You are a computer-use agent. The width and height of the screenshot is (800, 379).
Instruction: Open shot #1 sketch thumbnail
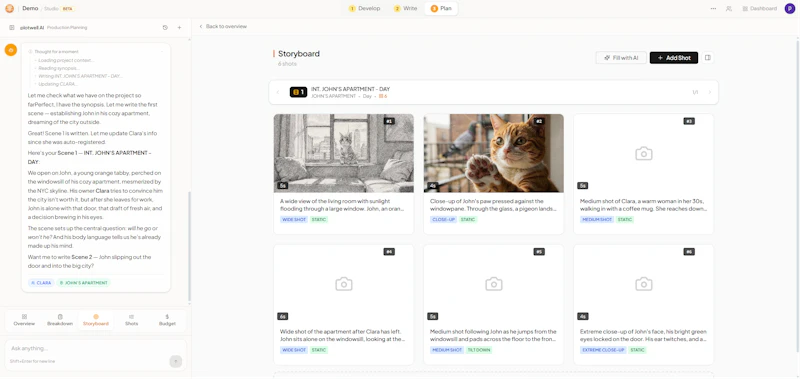[x=344, y=153]
